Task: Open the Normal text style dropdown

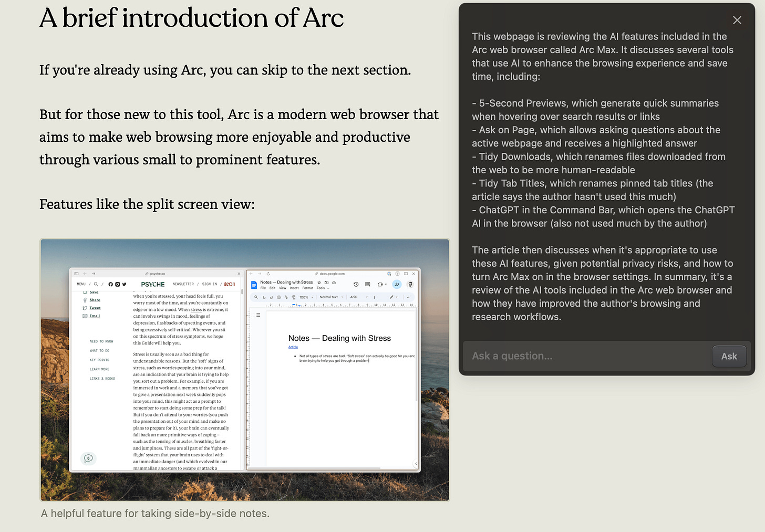Action: [x=331, y=297]
